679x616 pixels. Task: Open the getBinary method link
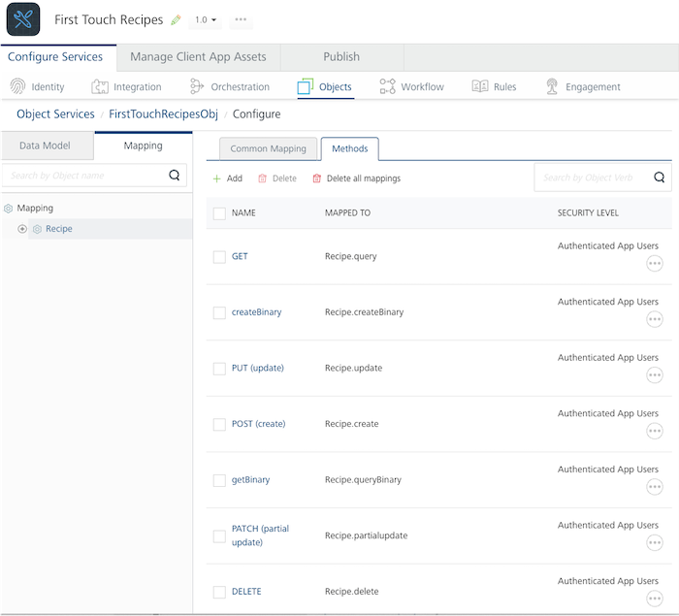point(250,480)
